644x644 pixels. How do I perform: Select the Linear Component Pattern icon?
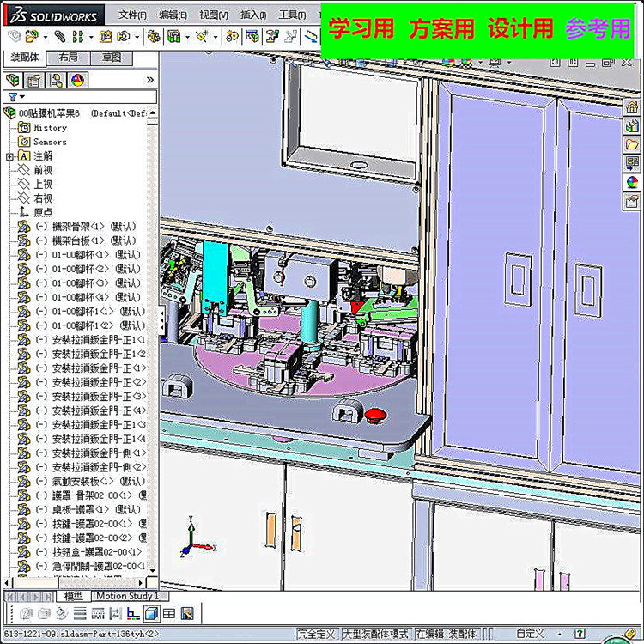coord(77,37)
